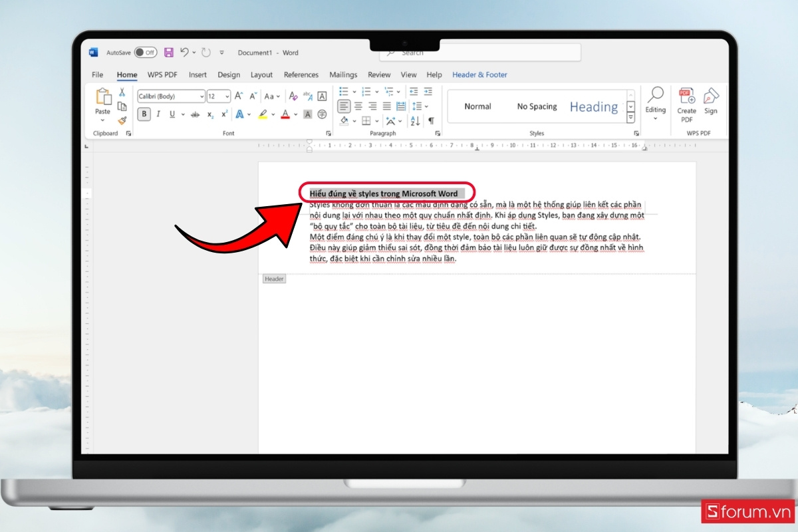This screenshot has width=798, height=532.
Task: Switch to the Insert tab
Action: point(198,74)
